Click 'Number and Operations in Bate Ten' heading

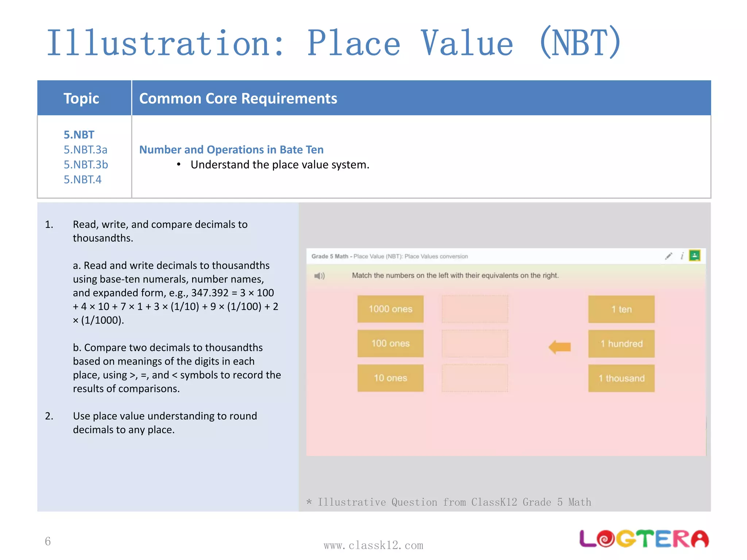[x=231, y=150]
